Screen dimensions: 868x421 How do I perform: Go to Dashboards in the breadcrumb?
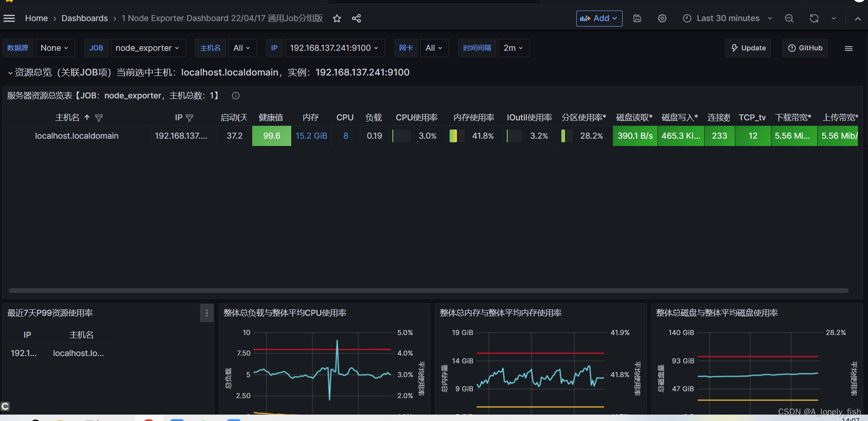[84, 18]
